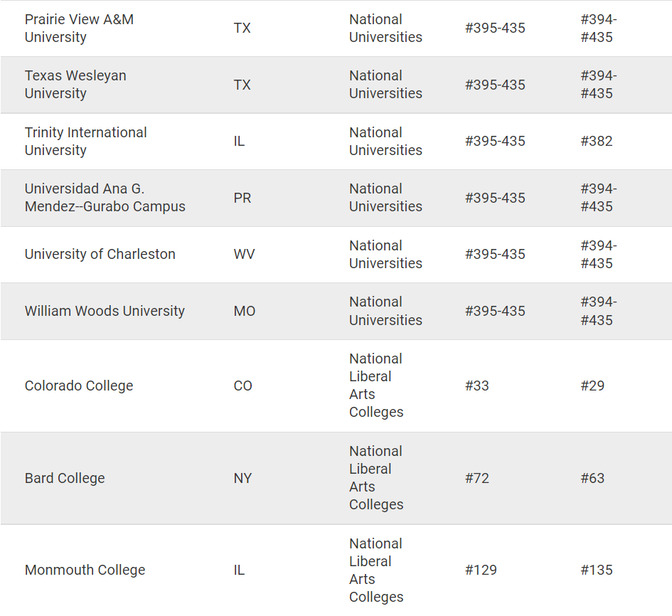
Task: Select Trinity International University in the table
Action: click(85, 141)
